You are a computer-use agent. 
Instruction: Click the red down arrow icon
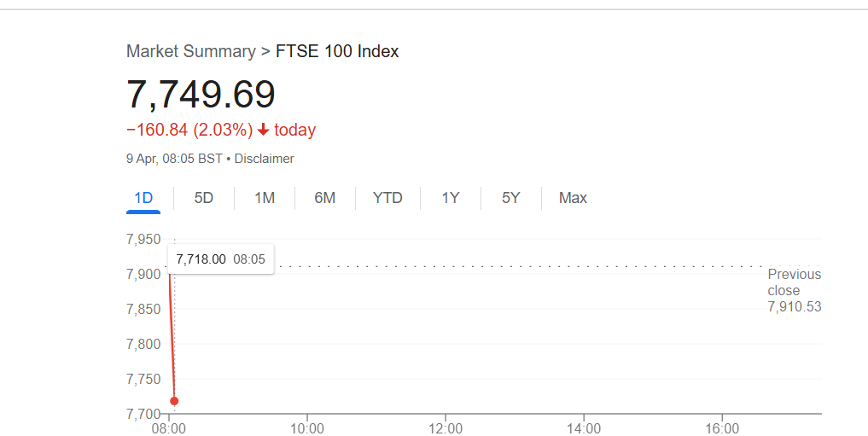[264, 130]
